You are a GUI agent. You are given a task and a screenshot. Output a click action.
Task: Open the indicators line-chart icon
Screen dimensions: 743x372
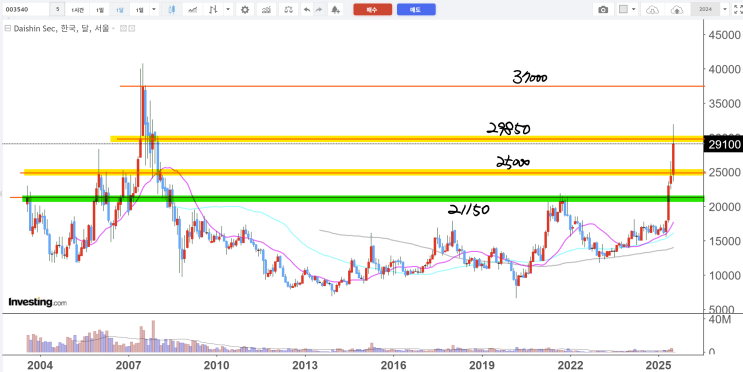pos(193,9)
